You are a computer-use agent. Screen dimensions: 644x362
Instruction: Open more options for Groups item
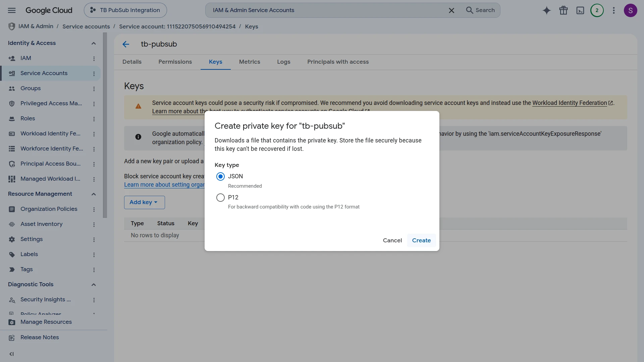coord(94,88)
